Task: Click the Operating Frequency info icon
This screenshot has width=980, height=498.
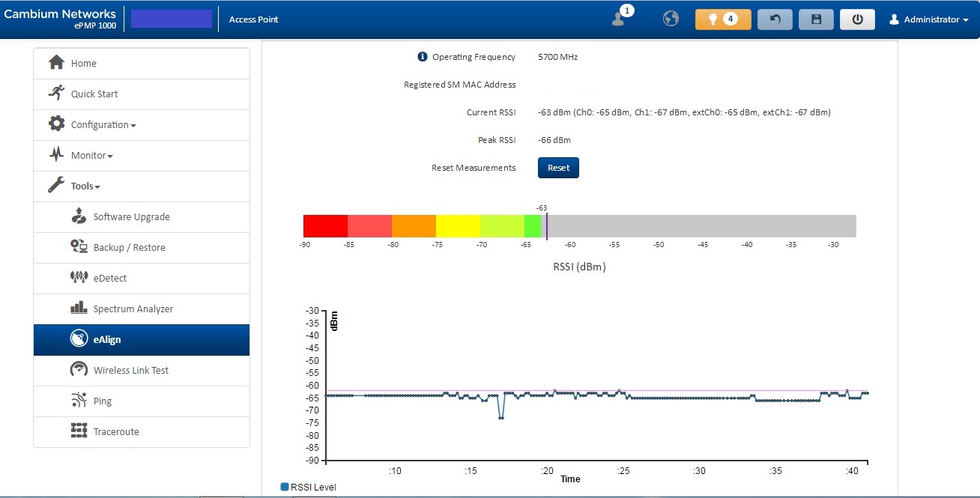Action: tap(423, 57)
